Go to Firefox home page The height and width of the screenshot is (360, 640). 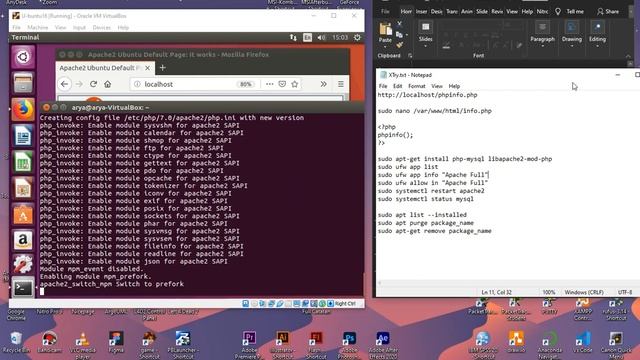(x=107, y=84)
